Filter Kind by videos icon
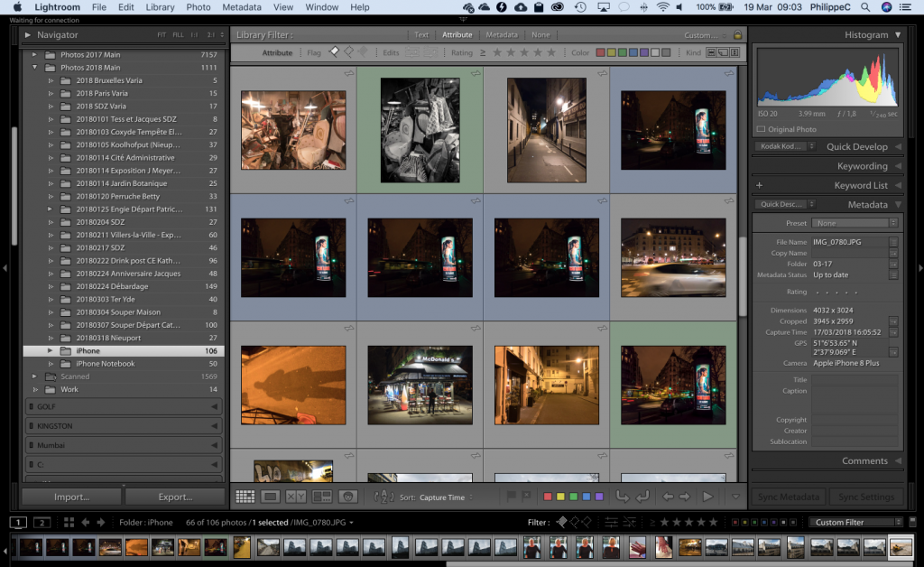Screen dimensions: 924x567 click(x=735, y=52)
